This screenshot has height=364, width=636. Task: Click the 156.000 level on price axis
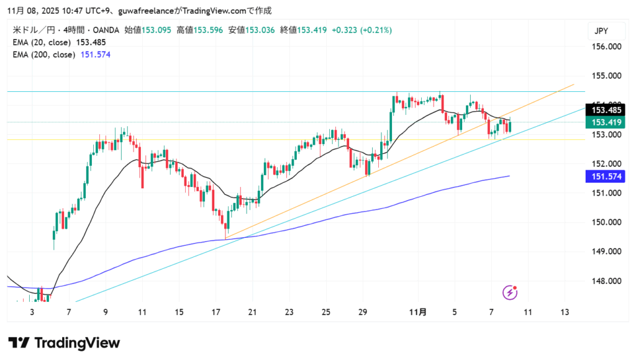(606, 47)
